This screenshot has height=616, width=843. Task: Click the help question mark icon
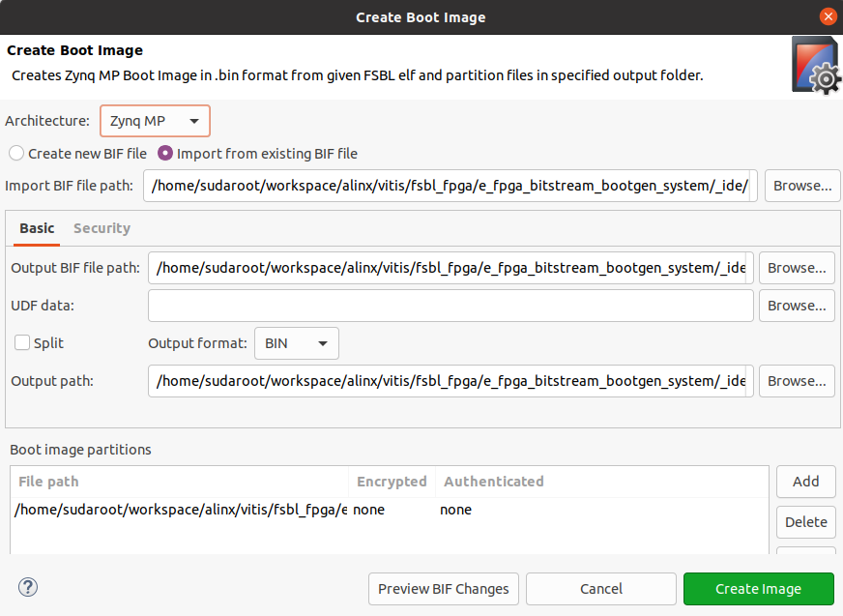(x=27, y=587)
